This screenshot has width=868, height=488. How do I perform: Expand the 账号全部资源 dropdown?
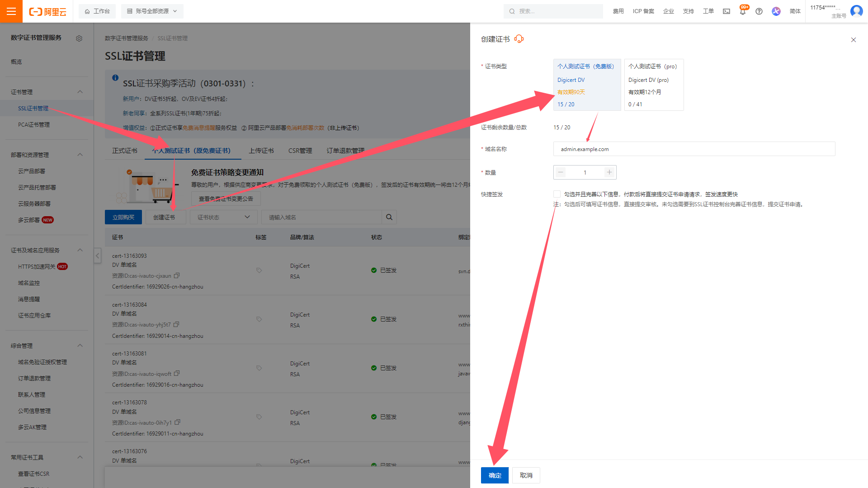pyautogui.click(x=152, y=11)
